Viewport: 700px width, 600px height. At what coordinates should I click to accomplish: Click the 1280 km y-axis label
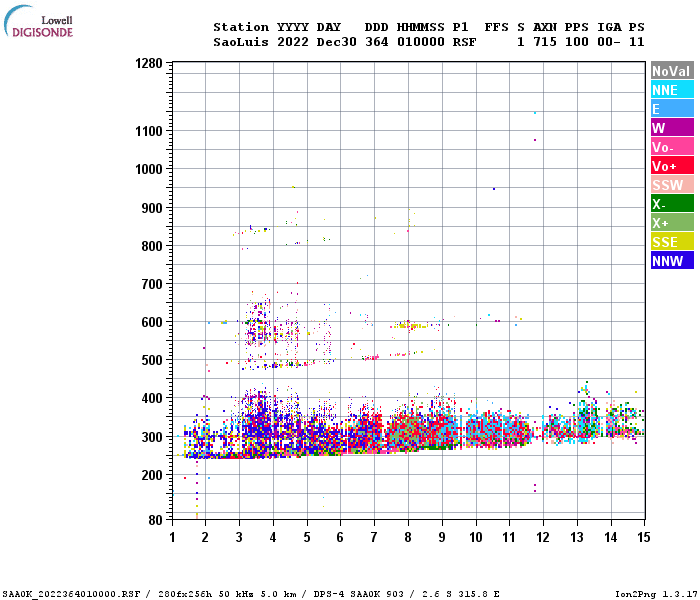149,63
